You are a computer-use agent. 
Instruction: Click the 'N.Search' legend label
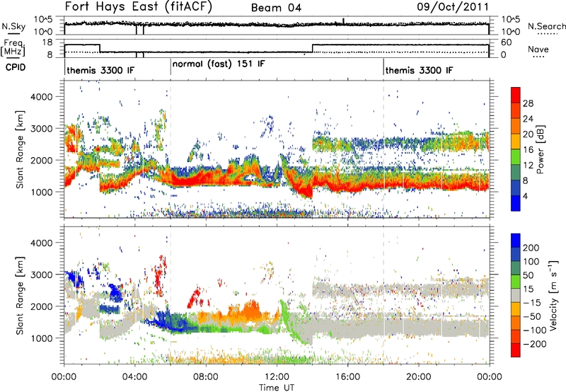546,26
